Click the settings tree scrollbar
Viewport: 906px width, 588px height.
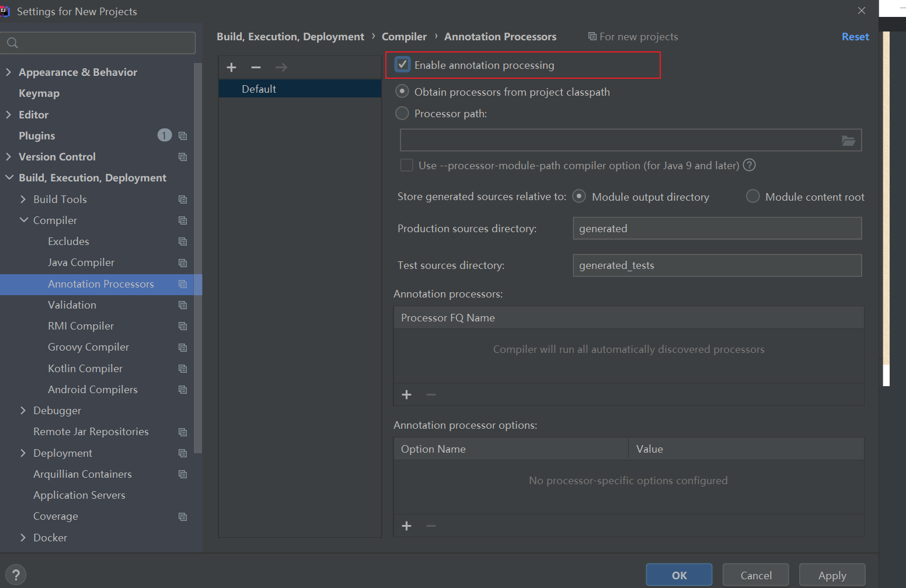point(198,257)
